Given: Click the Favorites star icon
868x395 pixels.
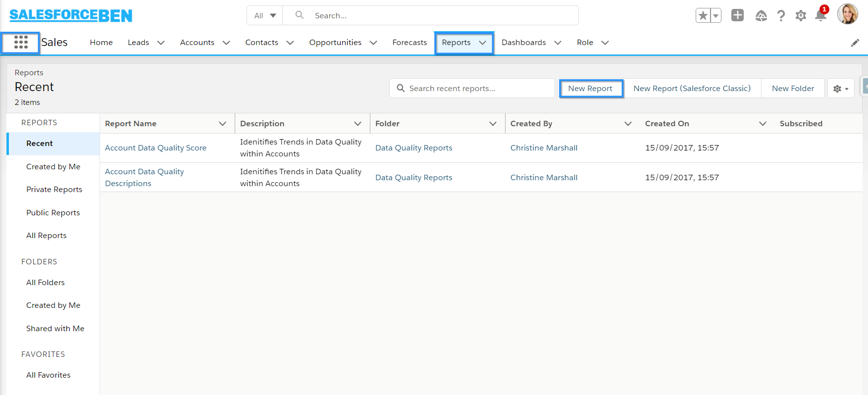Looking at the screenshot, I should tap(703, 16).
